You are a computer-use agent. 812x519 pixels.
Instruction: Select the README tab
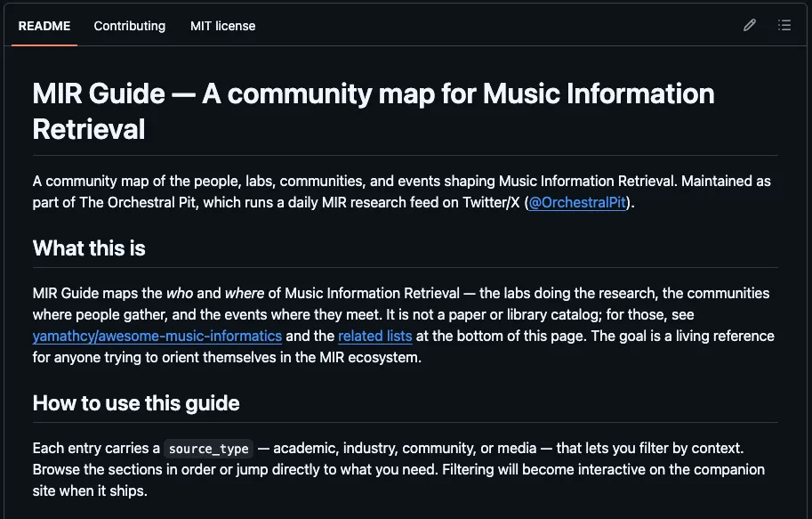pyautogui.click(x=44, y=26)
